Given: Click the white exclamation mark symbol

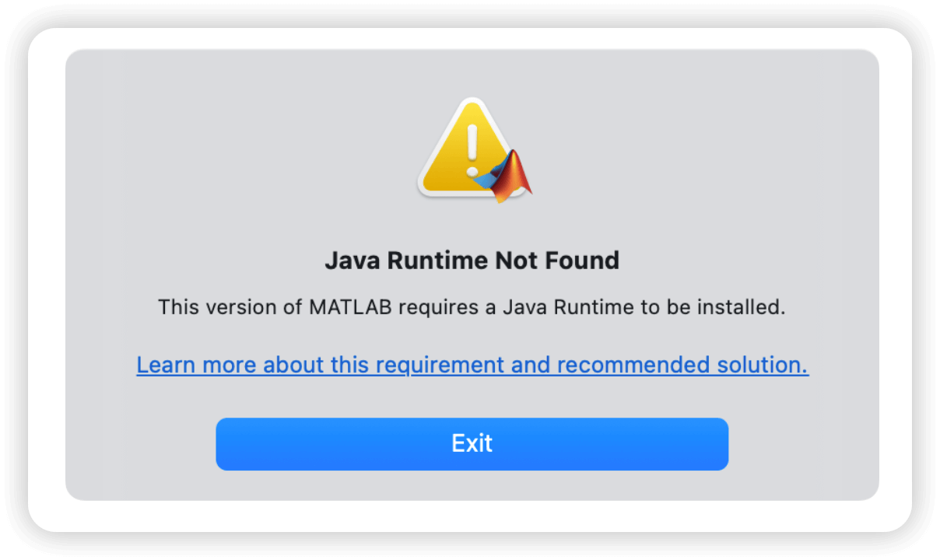Looking at the screenshot, I should 472,149.
